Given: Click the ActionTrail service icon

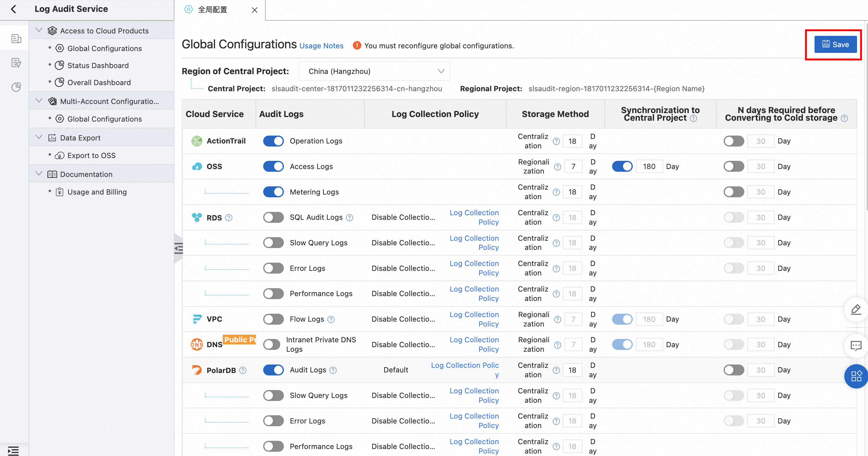Looking at the screenshot, I should coord(197,141).
